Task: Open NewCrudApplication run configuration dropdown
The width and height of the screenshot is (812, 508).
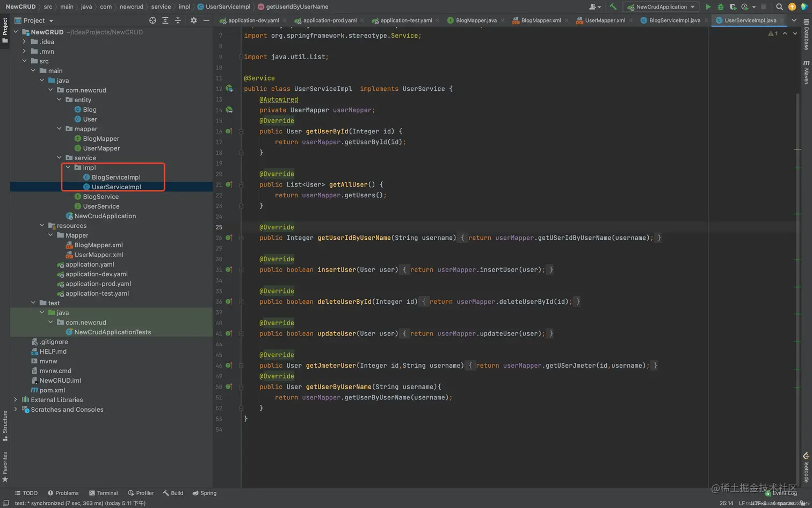Action: pos(661,6)
